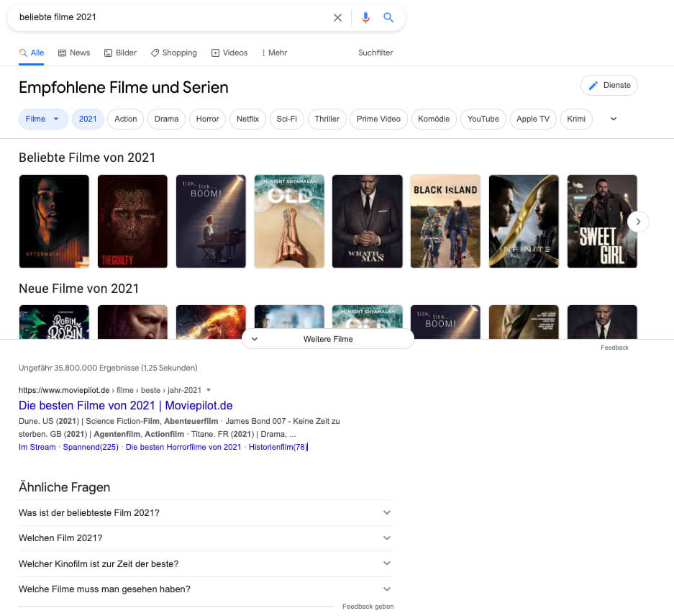The image size is (674, 616).
Task: Open the Aftermath movie poster
Action: coord(54,221)
